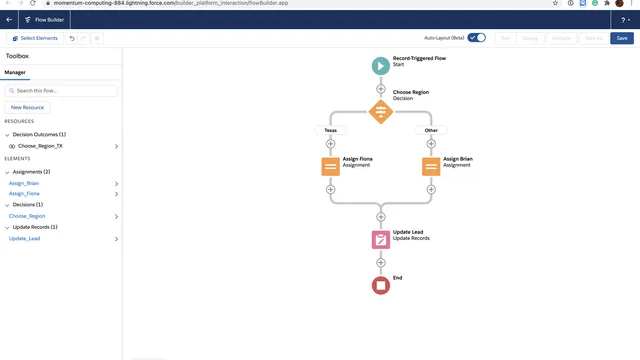The width and height of the screenshot is (640, 360).
Task: Open the Update_Lead link in Manager
Action: coord(24,238)
